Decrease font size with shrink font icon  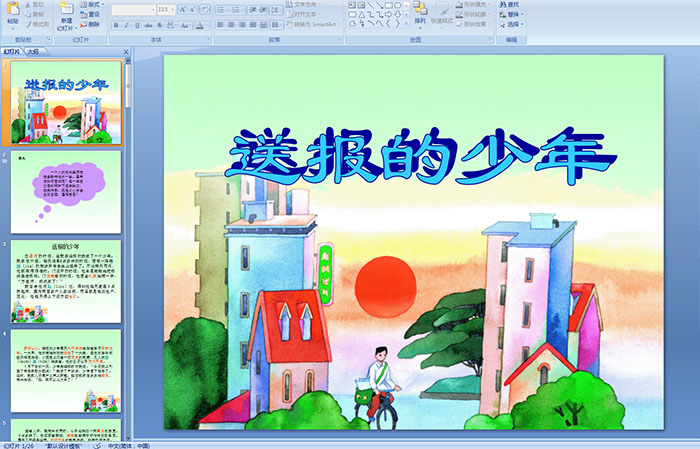coord(192,9)
